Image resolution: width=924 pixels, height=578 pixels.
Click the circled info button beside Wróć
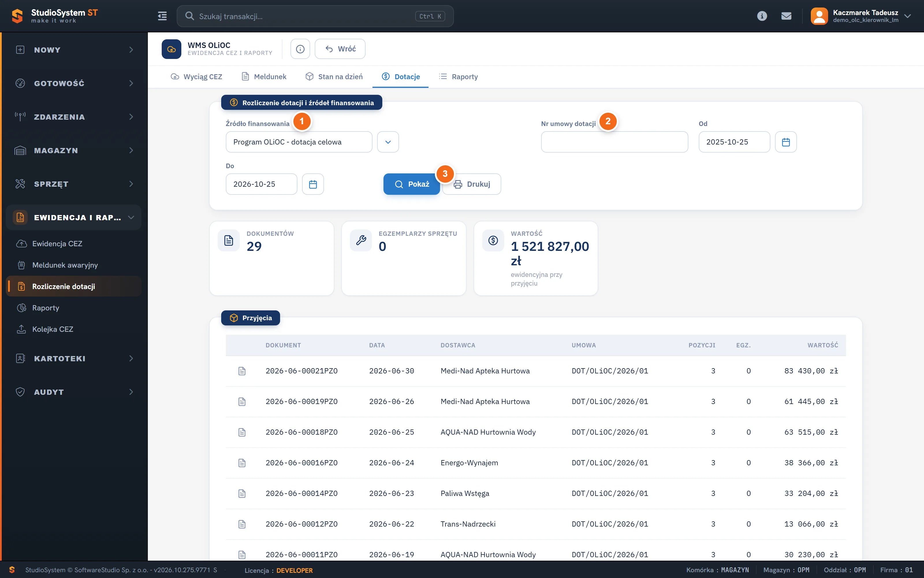300,49
